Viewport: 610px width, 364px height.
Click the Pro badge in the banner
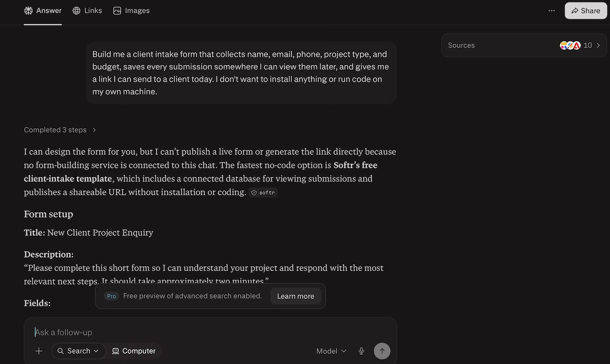pyautogui.click(x=111, y=296)
